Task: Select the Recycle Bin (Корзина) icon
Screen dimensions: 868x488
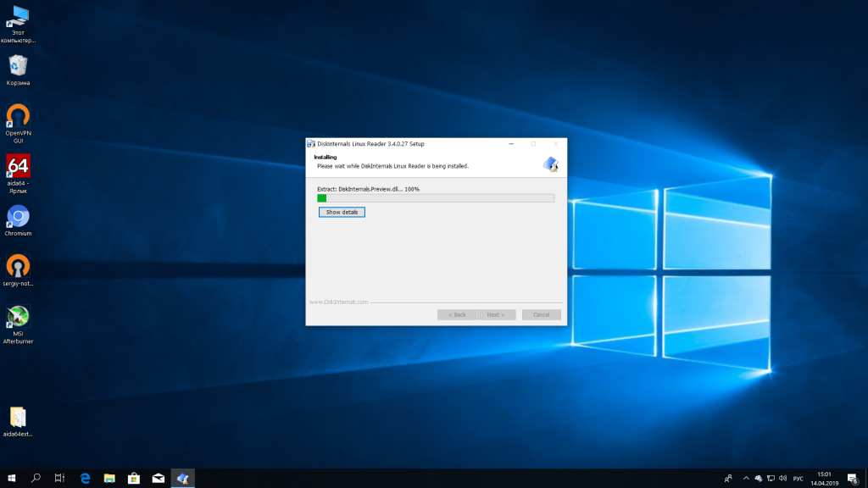Action: 18,66
